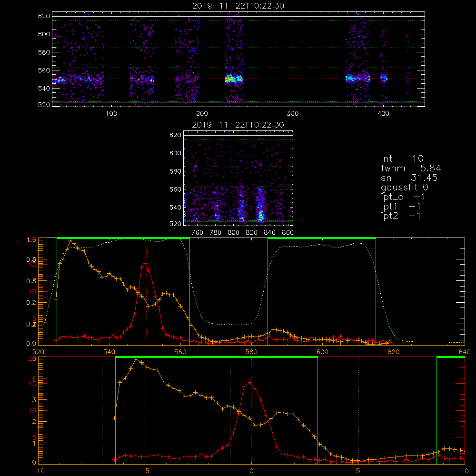Click x-axis label 10 at bottom plot's right end
476x476 pixels.
(465, 471)
